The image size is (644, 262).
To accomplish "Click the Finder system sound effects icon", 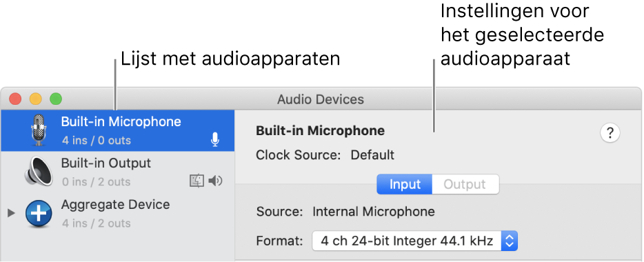I will pos(197,181).
